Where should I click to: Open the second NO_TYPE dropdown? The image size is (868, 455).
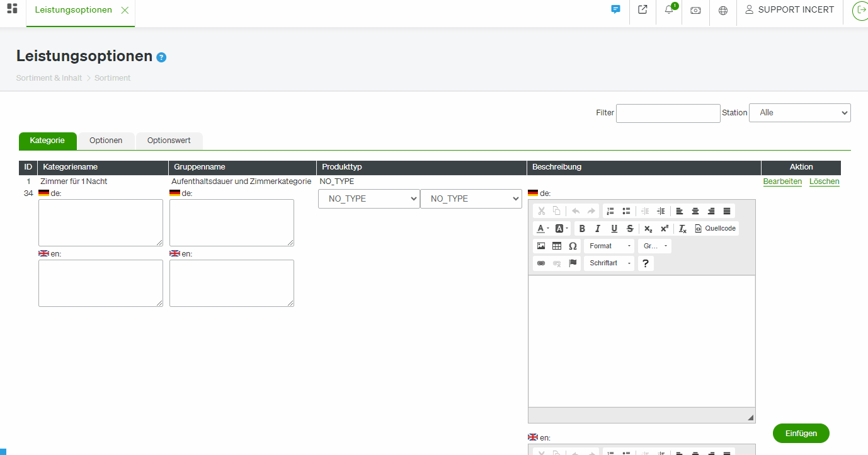coord(471,199)
